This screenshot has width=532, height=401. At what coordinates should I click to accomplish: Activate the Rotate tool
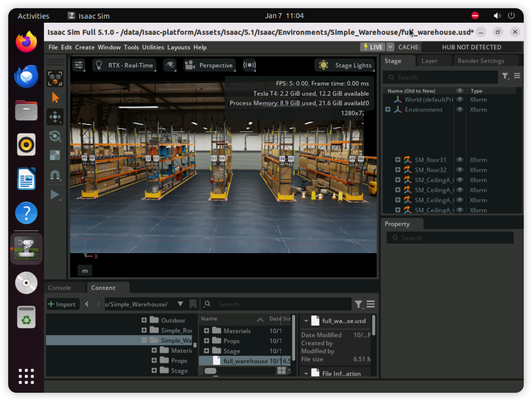tap(55, 136)
